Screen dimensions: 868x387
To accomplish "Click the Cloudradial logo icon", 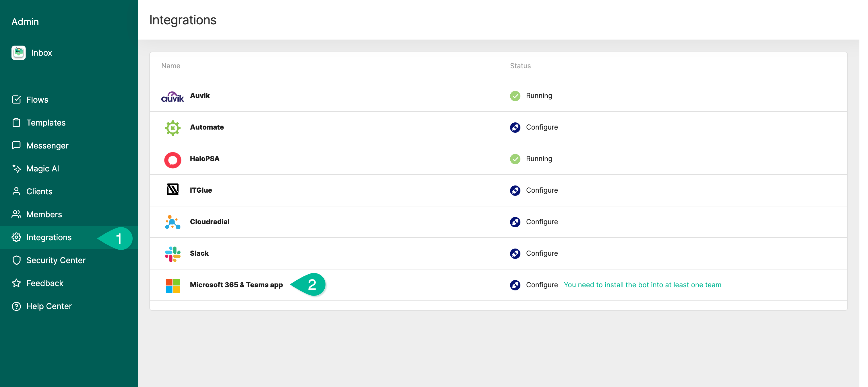I will [173, 222].
